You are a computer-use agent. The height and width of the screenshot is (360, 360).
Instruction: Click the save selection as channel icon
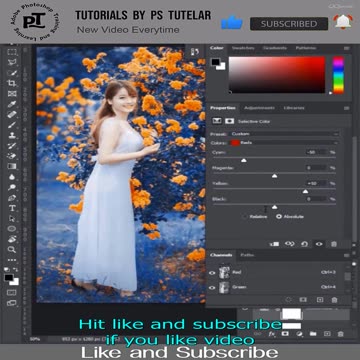coord(303,300)
